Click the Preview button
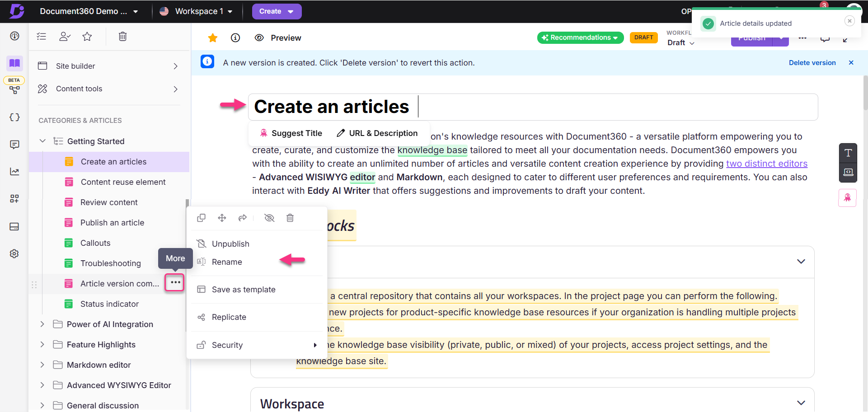 click(x=278, y=38)
